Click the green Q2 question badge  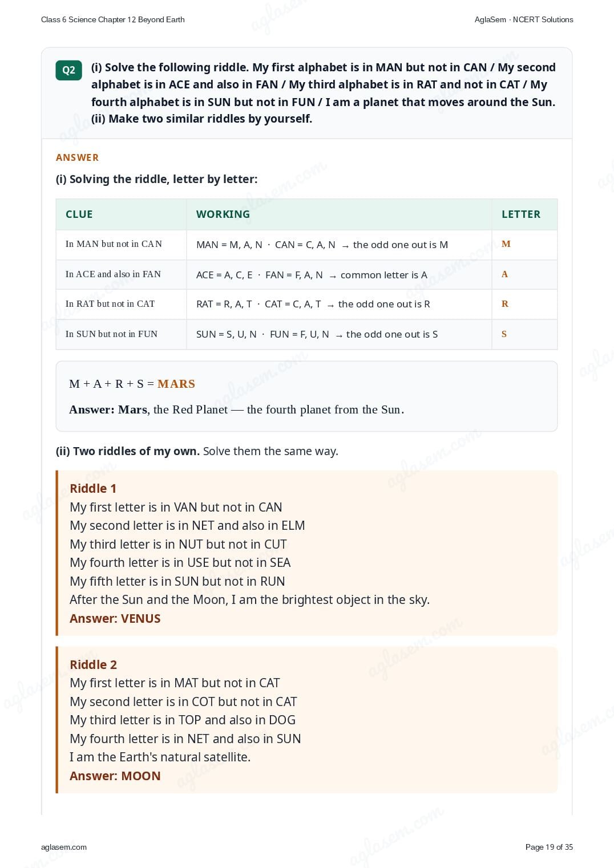click(x=68, y=70)
